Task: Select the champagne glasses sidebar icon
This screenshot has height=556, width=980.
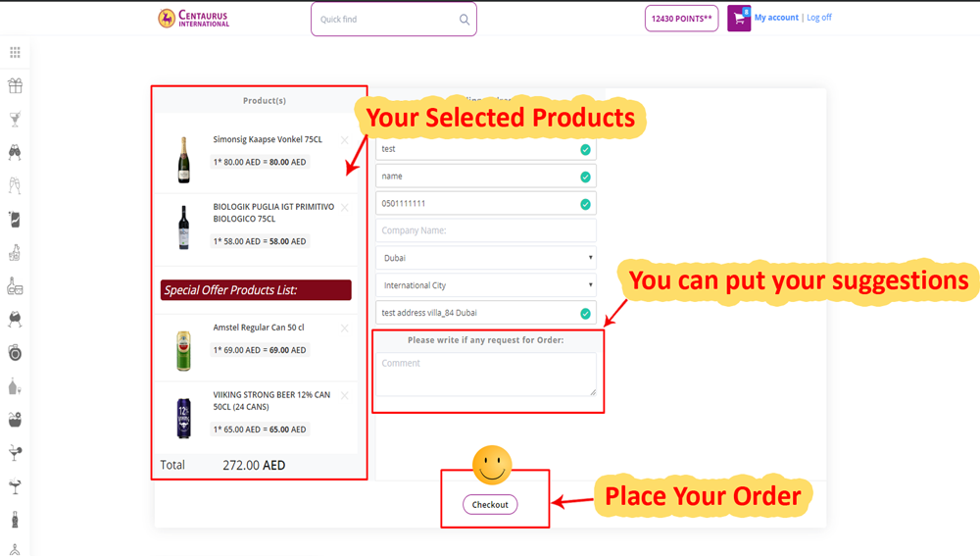Action: 15,185
